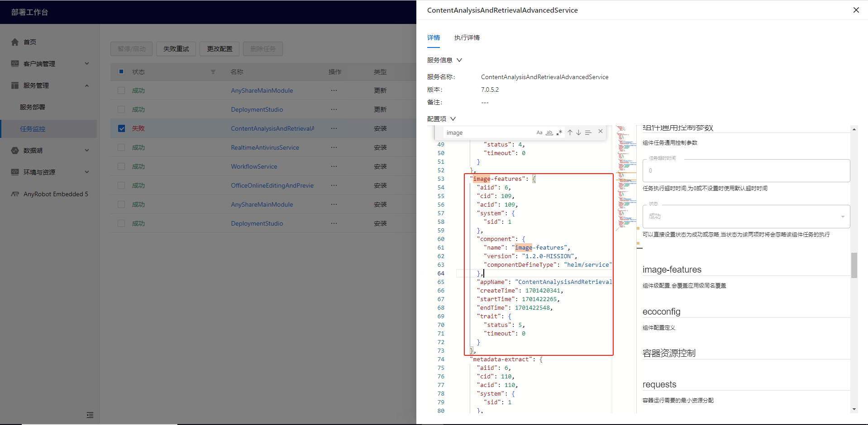
Task: Toggle the select-all checkbox in table header
Action: click(x=121, y=71)
